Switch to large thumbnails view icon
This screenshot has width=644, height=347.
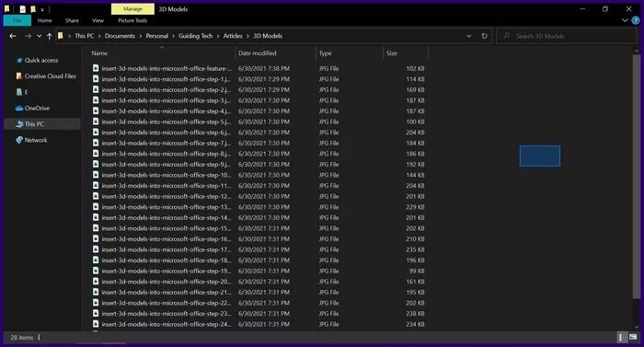coord(633,338)
